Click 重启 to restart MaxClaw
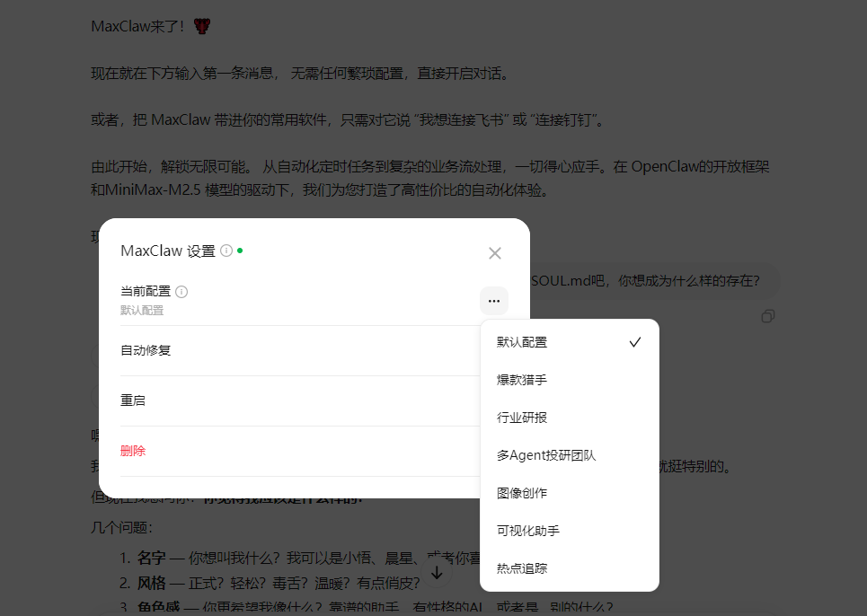 pyautogui.click(x=133, y=399)
